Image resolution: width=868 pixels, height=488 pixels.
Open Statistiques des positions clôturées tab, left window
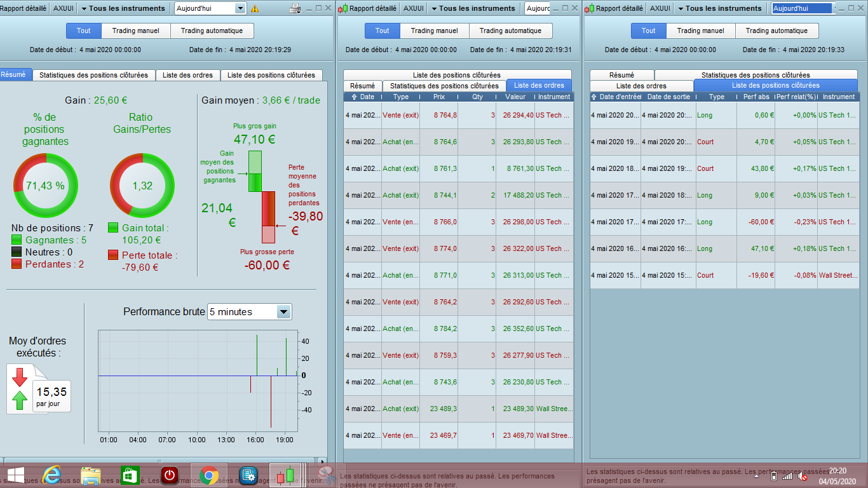[93, 75]
